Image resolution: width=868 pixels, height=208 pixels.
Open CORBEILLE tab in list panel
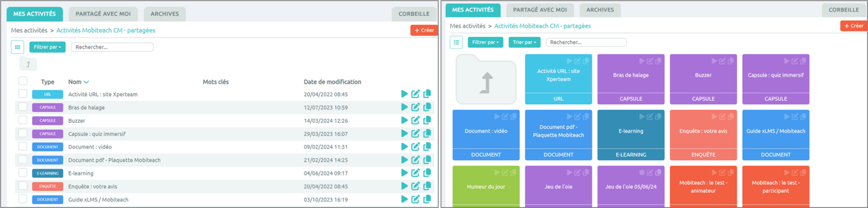click(x=414, y=14)
